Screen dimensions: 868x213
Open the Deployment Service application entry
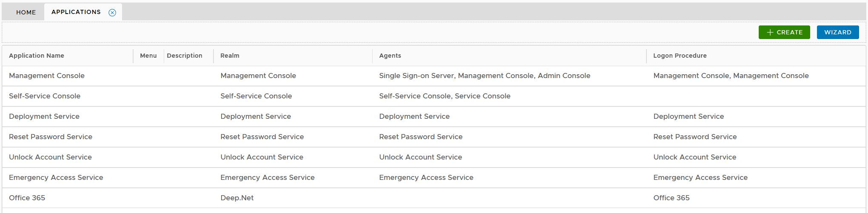pos(44,116)
